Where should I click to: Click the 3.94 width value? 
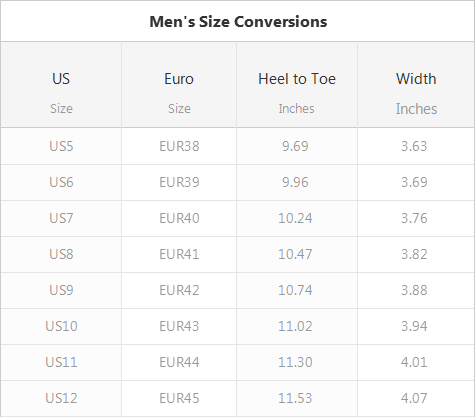pos(414,326)
